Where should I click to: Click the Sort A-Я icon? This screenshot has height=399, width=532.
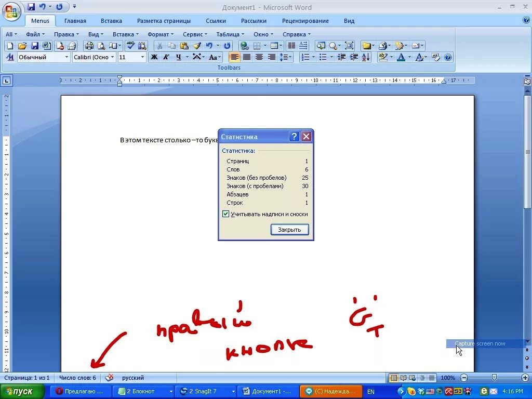tap(366, 57)
